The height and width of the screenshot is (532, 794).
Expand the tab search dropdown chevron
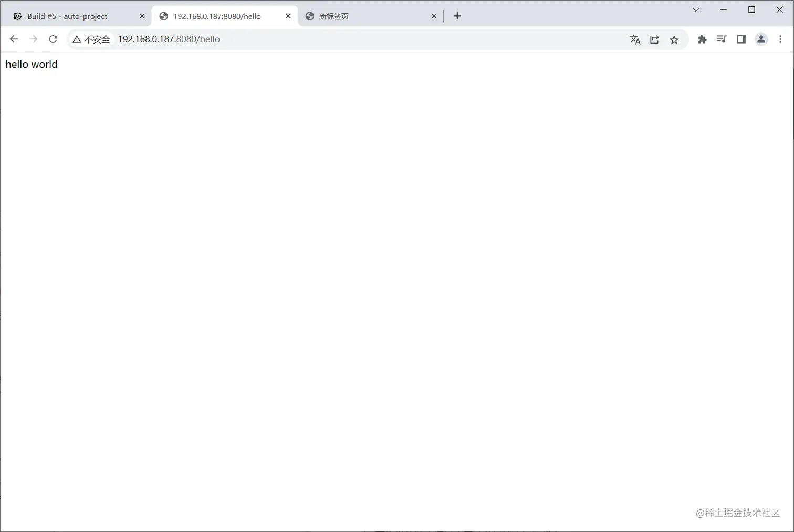coord(696,9)
